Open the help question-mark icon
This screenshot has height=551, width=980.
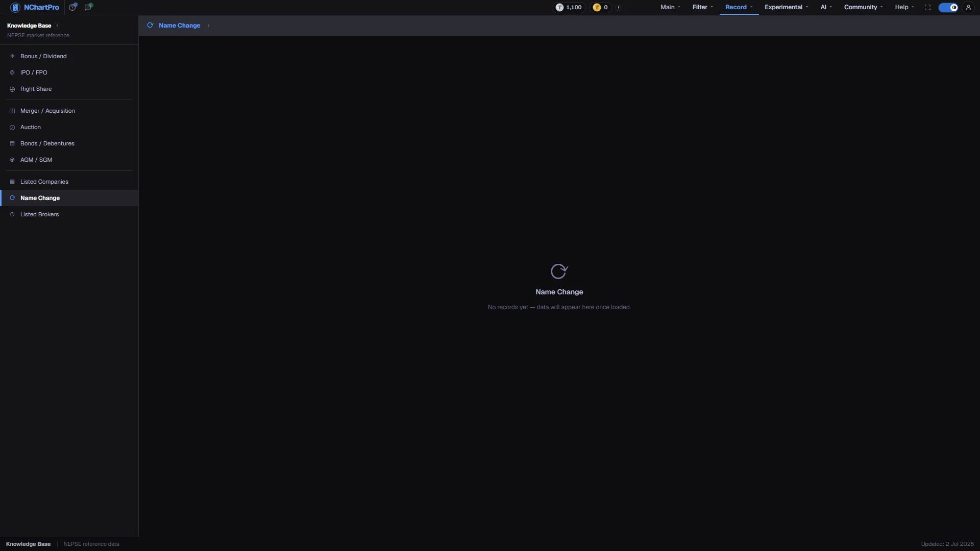point(73,7)
